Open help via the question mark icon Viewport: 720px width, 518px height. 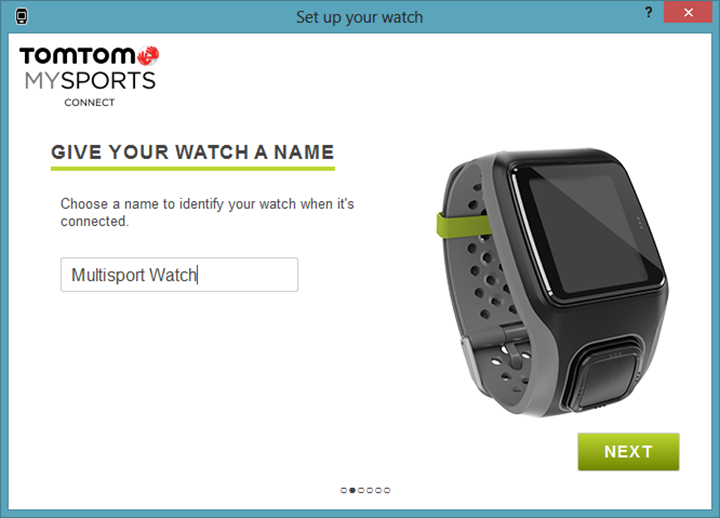click(648, 12)
